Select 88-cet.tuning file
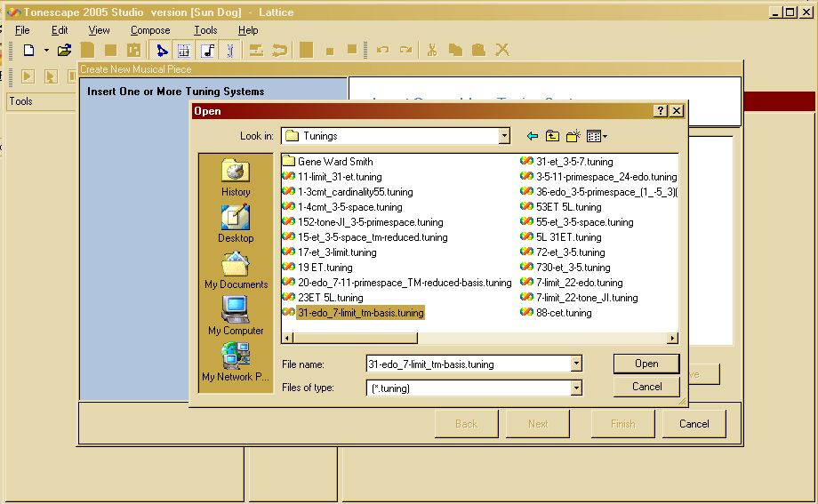 coord(557,313)
